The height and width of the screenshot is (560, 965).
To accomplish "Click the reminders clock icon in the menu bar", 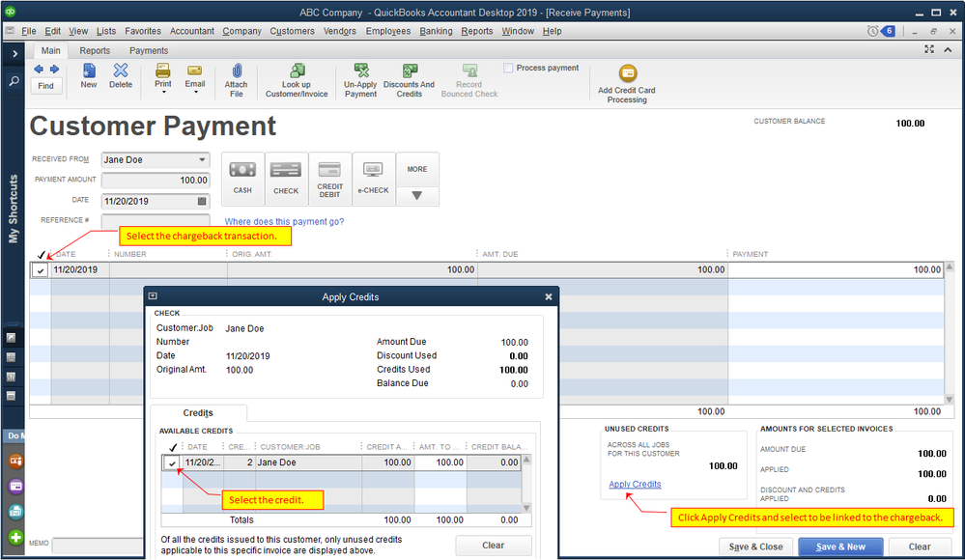I will tap(872, 31).
